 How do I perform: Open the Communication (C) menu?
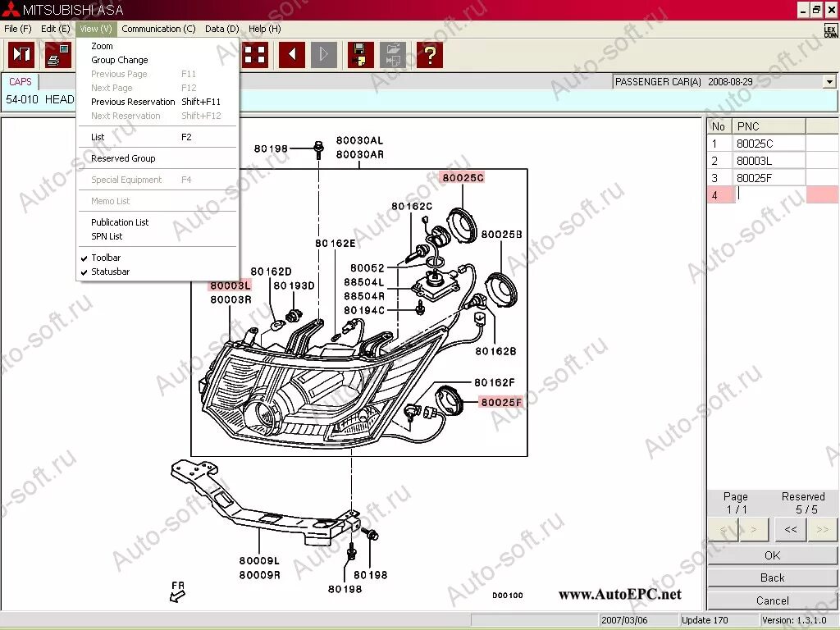pyautogui.click(x=158, y=29)
